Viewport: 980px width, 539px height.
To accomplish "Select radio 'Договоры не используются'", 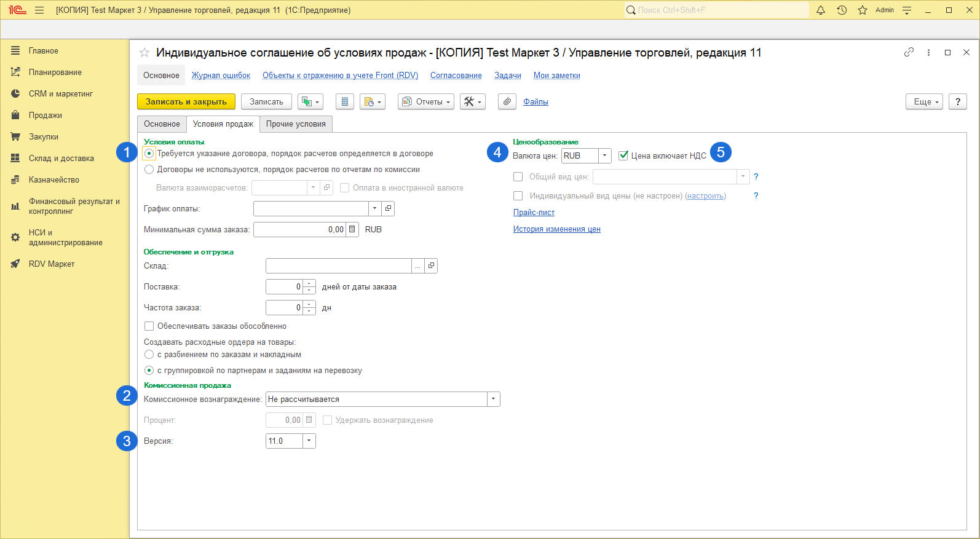I will click(x=149, y=170).
